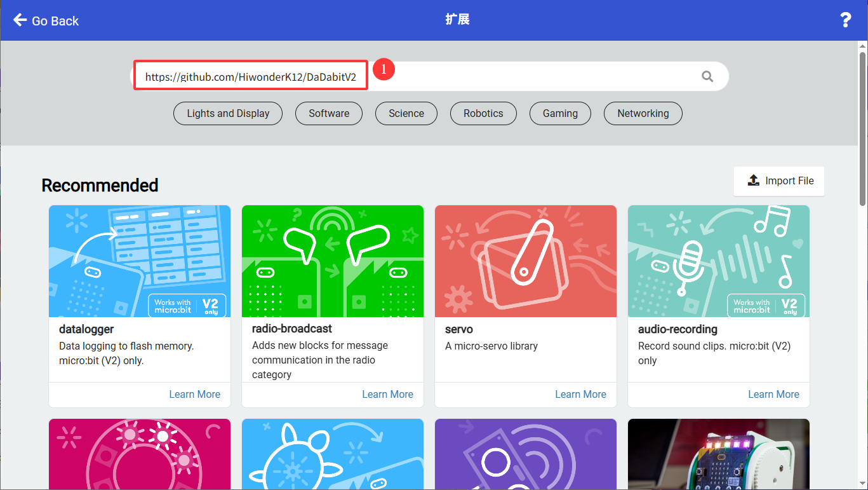
Task: Click the Import File button label
Action: point(789,181)
